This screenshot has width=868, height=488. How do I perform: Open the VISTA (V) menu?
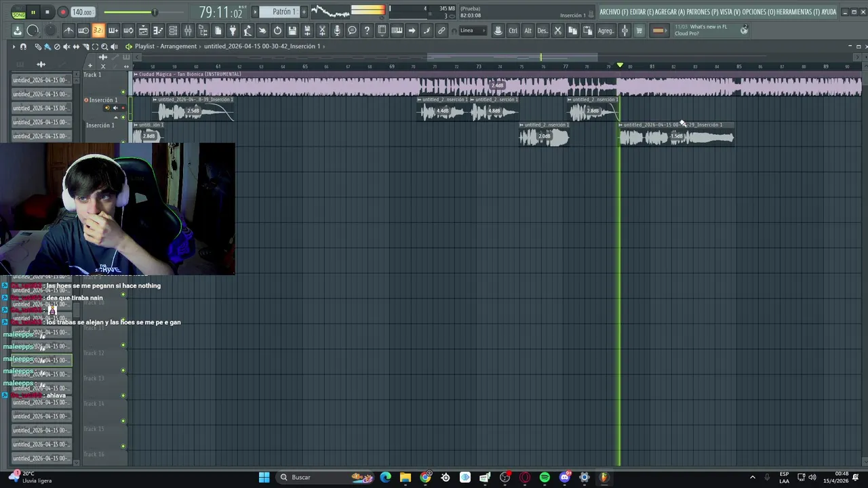(730, 12)
